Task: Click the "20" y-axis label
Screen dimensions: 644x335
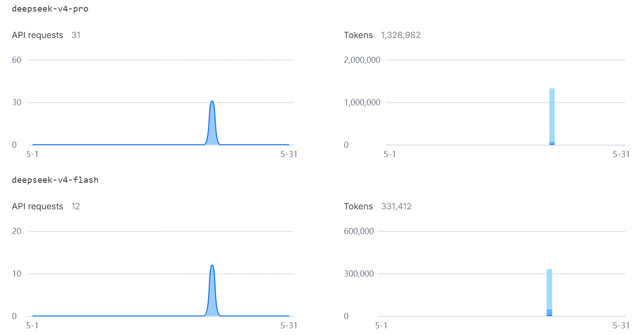Action: point(17,231)
